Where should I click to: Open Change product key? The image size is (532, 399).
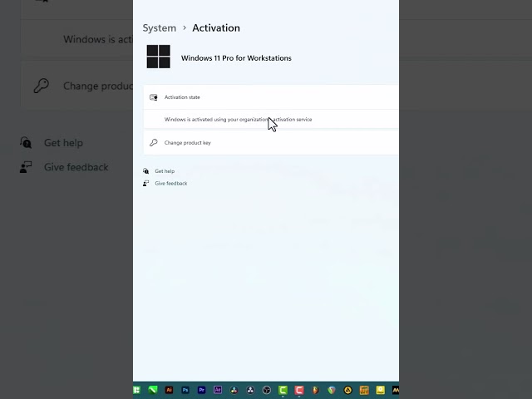pyautogui.click(x=271, y=143)
